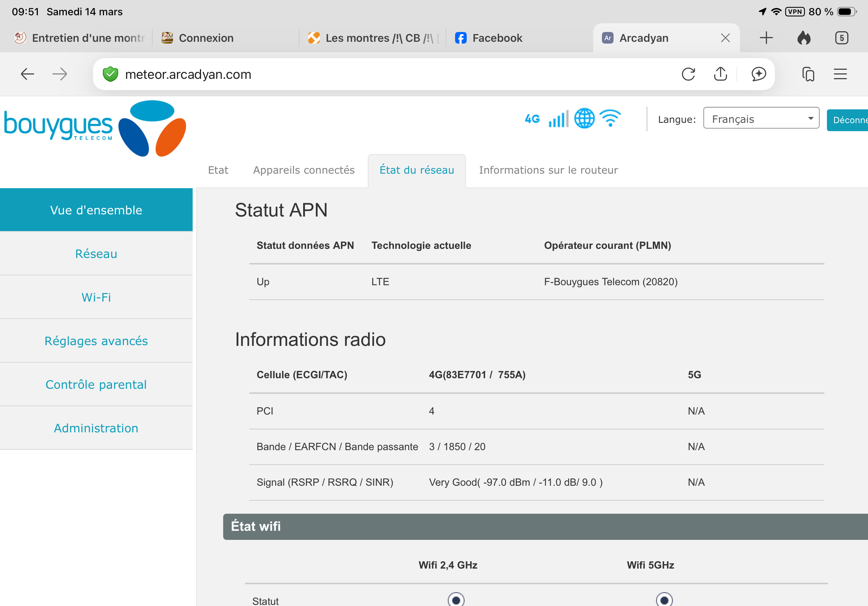Open Réglages avancés in the sidebar

96,341
